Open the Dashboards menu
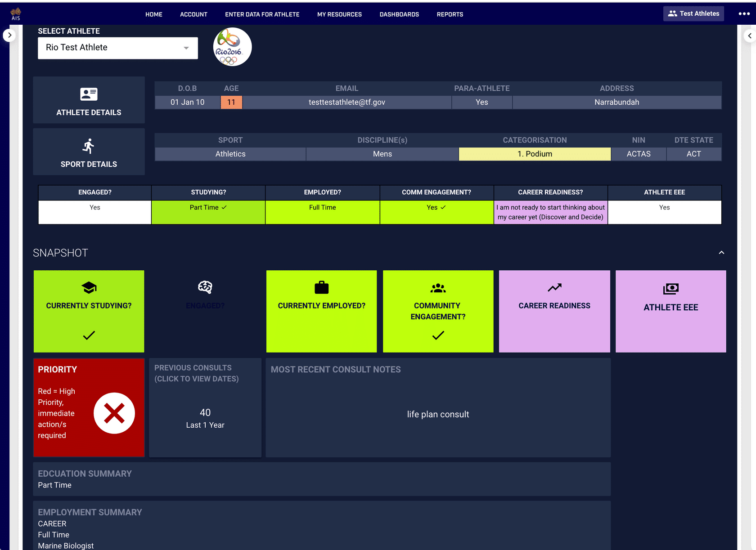The width and height of the screenshot is (756, 550). [399, 14]
